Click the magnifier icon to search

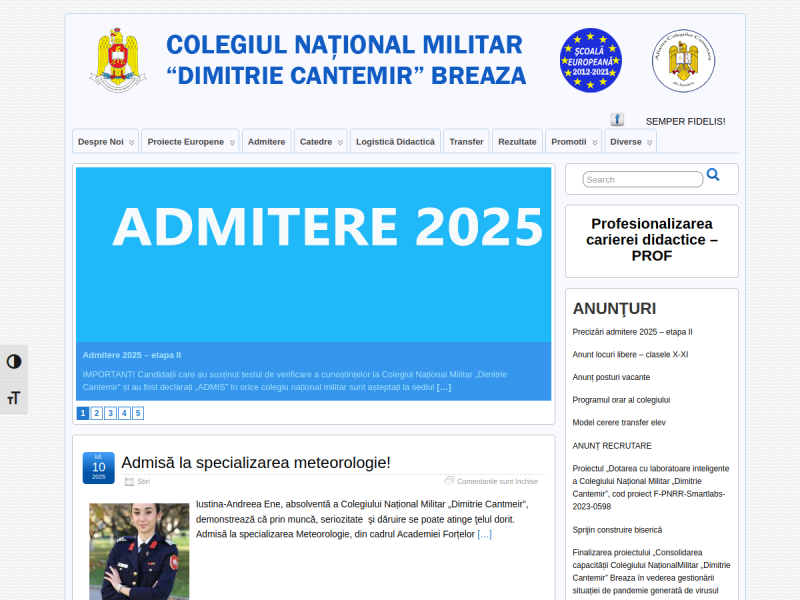pos(713,174)
